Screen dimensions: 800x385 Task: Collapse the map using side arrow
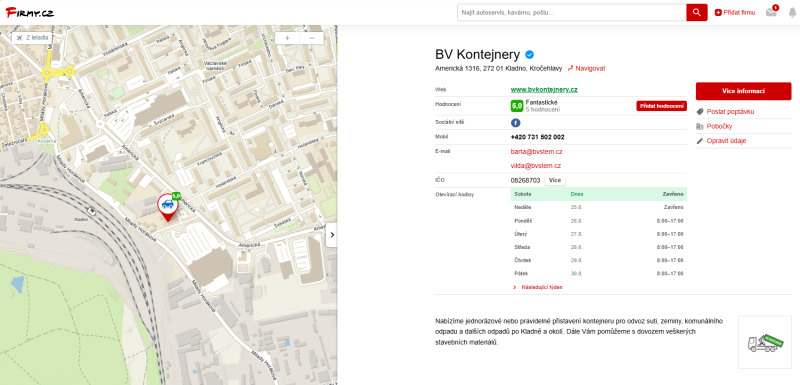332,235
